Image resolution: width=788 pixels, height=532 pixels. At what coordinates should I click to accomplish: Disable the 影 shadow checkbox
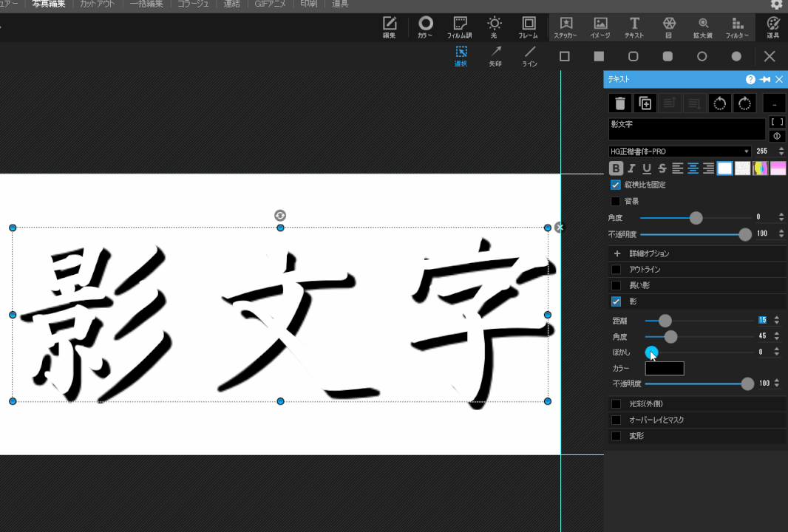coord(616,301)
